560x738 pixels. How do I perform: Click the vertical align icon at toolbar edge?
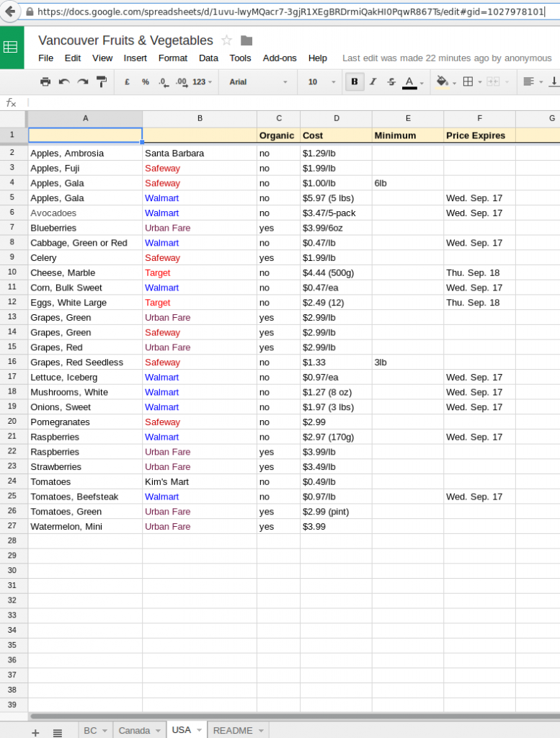(x=554, y=82)
